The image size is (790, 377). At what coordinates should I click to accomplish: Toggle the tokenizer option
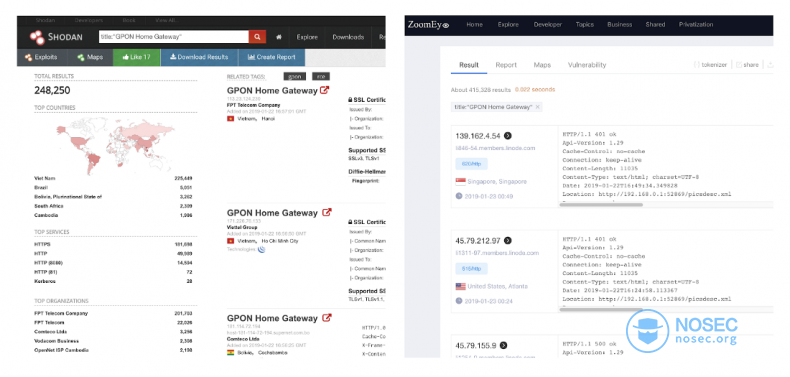click(710, 65)
